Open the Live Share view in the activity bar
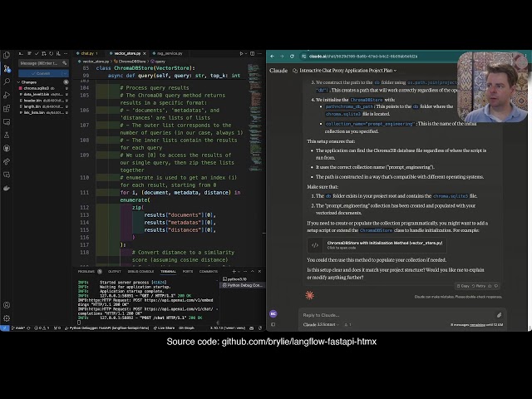 pyautogui.click(x=7, y=161)
